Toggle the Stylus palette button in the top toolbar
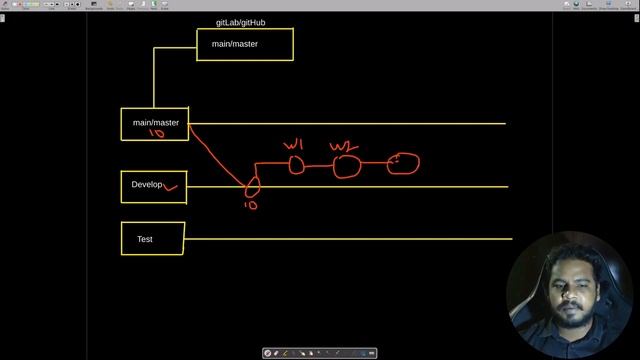 (x=5, y=5)
